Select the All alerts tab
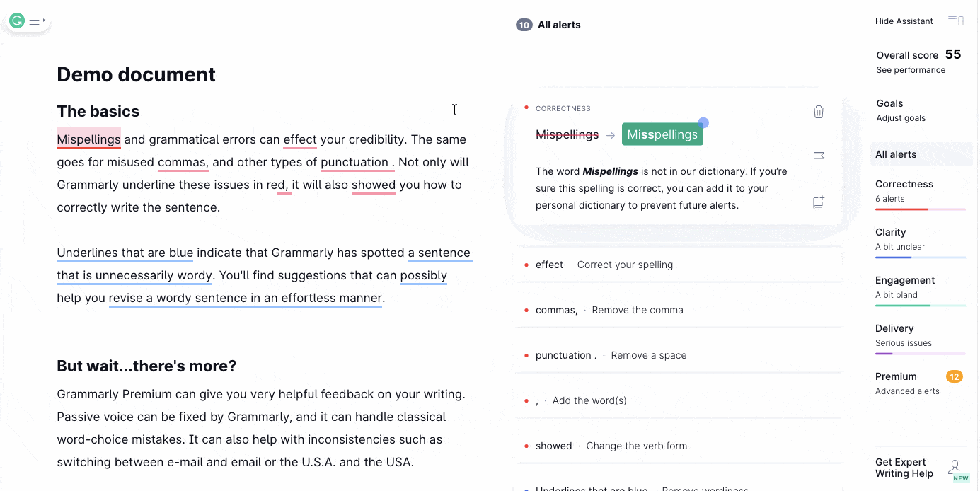Image resolution: width=980 pixels, height=491 pixels. [x=896, y=154]
